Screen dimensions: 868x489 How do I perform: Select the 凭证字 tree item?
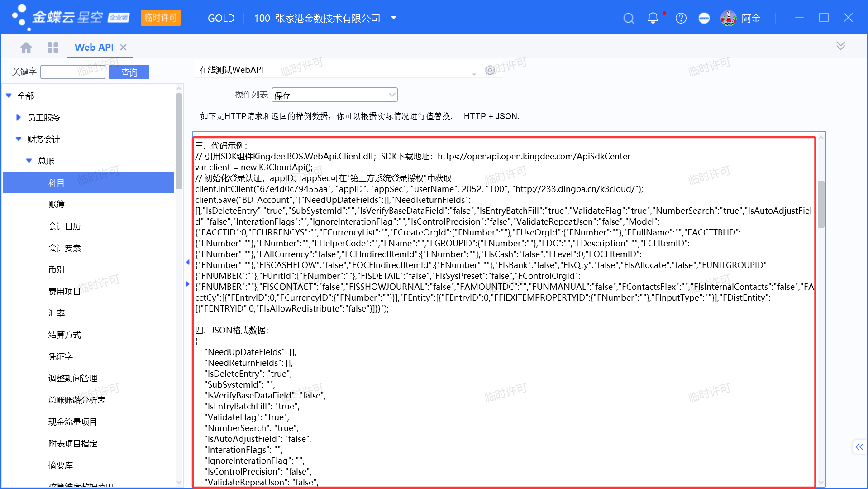click(61, 356)
